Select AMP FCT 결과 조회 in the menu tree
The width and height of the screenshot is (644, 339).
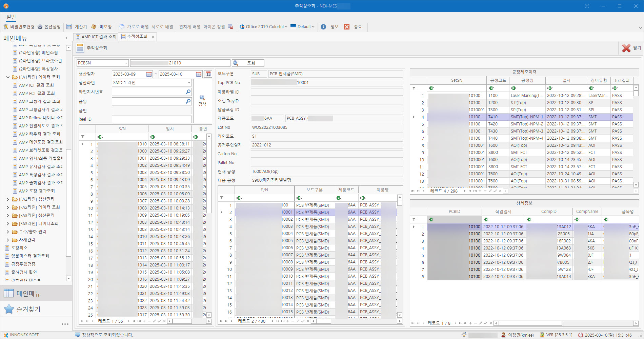tap(37, 93)
